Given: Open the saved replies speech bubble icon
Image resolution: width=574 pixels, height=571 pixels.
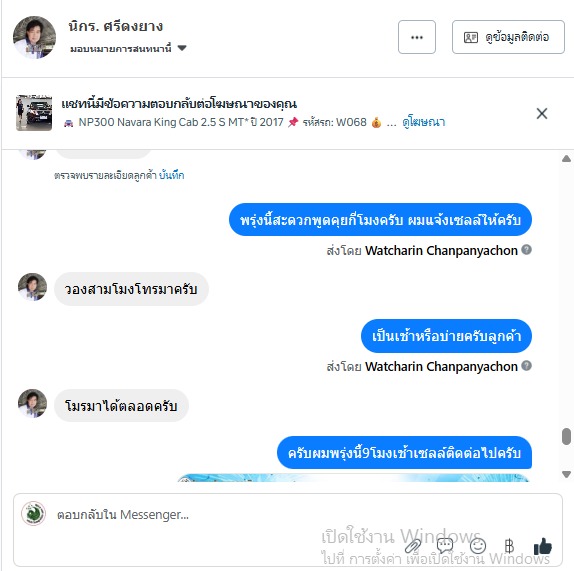Looking at the screenshot, I should point(445,546).
